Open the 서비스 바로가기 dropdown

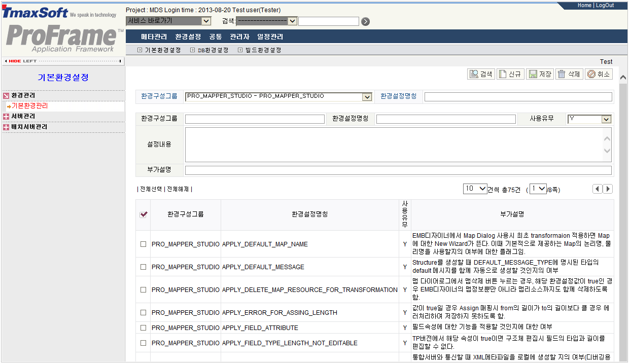pyautogui.click(x=168, y=21)
